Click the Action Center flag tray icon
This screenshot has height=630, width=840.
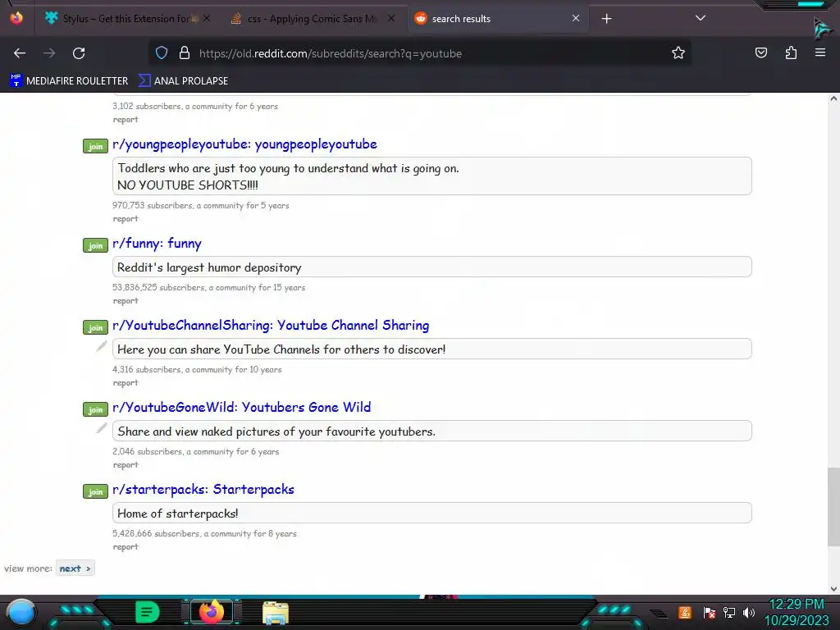pyautogui.click(x=710, y=613)
